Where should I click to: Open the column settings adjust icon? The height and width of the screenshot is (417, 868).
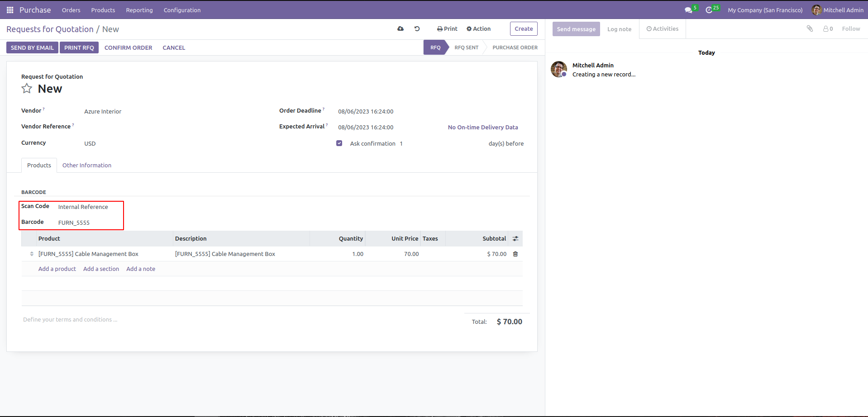tap(515, 239)
